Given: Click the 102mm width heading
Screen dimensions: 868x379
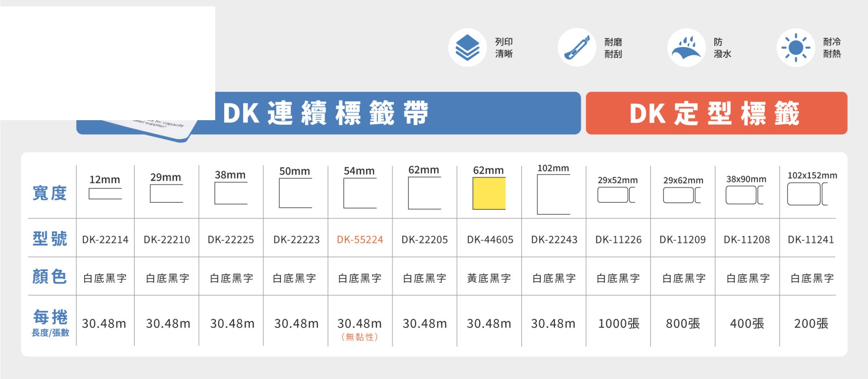Looking at the screenshot, I should 553,168.
